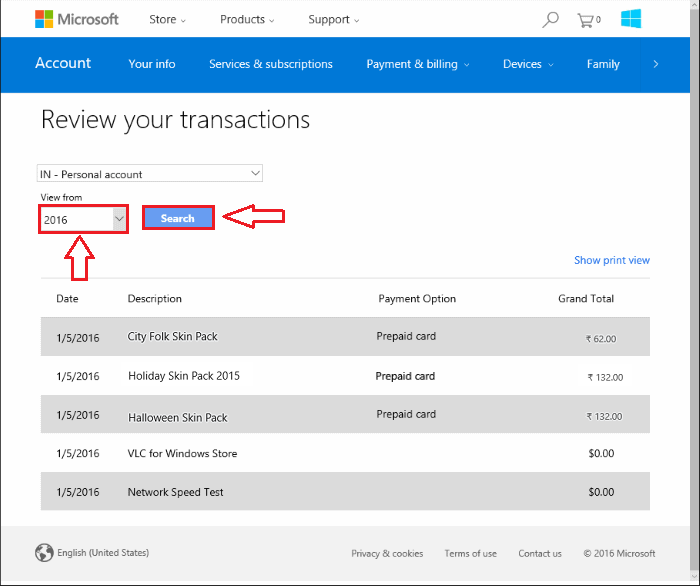Open the shopping cart icon
Image resolution: width=700 pixels, height=586 pixels.
[588, 20]
